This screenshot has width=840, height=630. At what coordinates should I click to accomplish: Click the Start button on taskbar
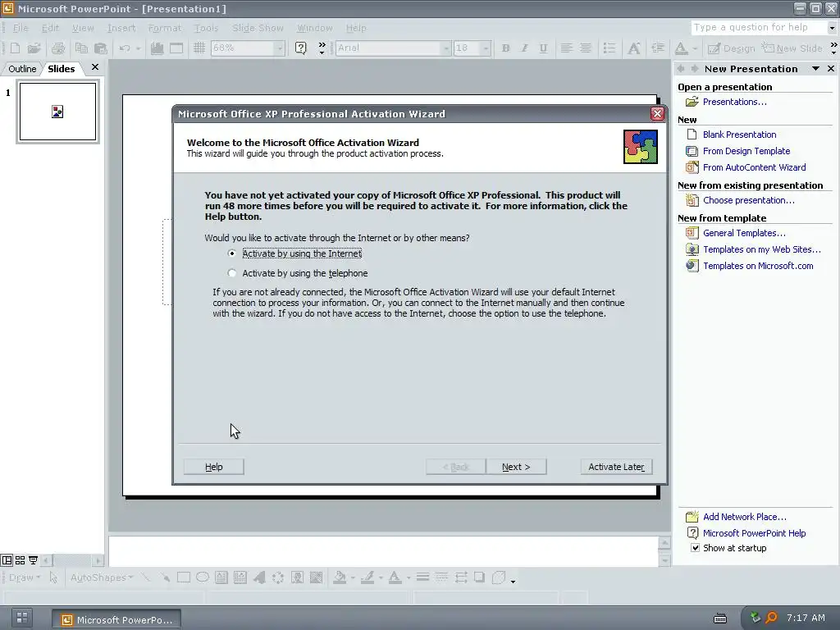click(22, 618)
